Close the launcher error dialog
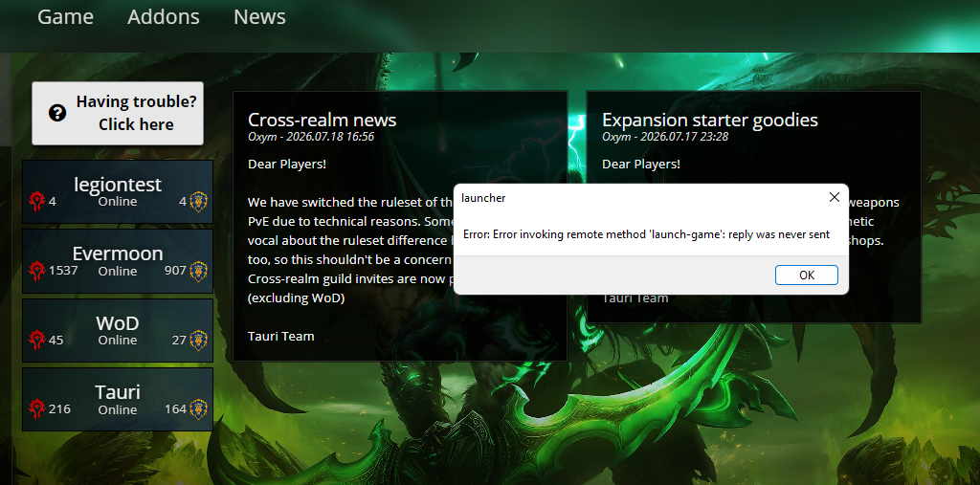This screenshot has width=980, height=485. coord(834,197)
